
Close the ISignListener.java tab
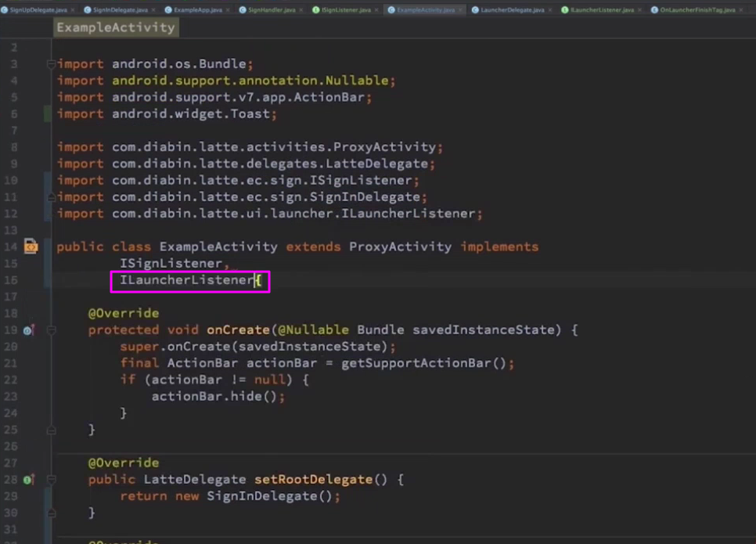(x=376, y=10)
